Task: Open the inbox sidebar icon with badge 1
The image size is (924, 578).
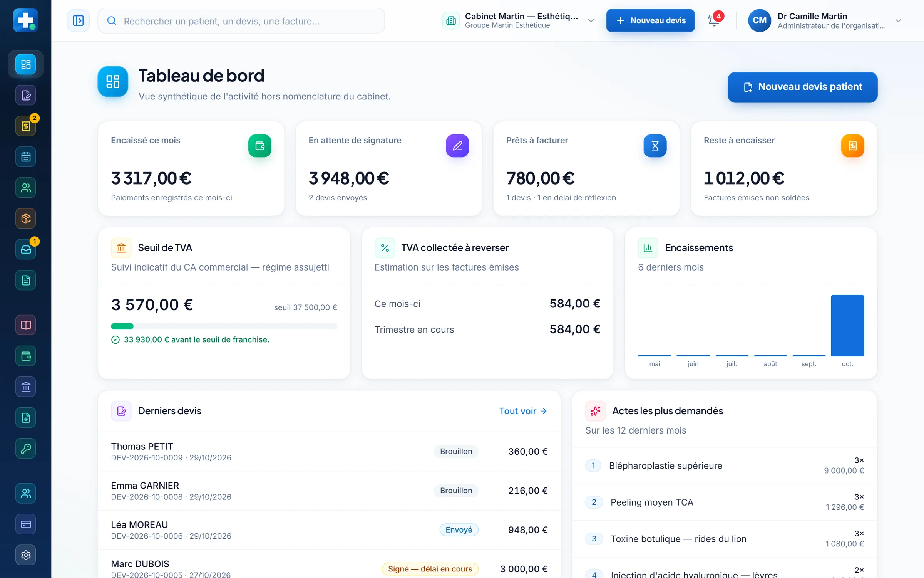Action: click(26, 249)
